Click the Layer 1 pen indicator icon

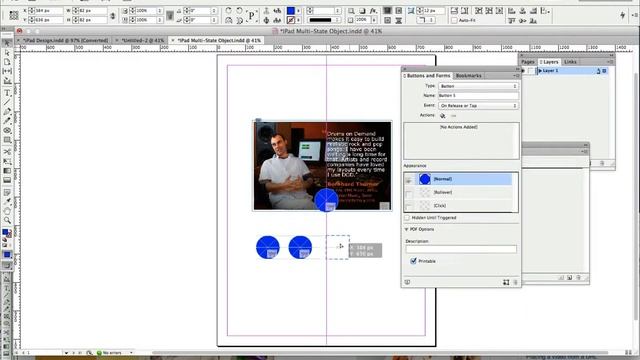(x=598, y=71)
